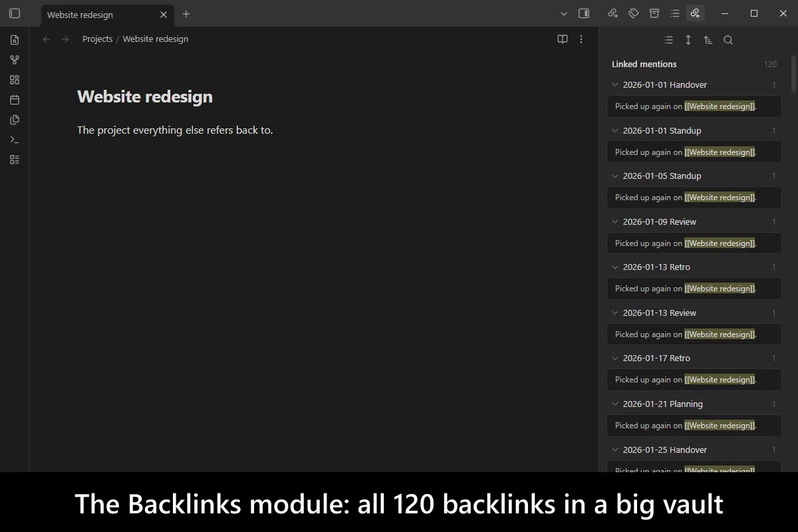Switch to reading view with book icon
This screenshot has height=532, width=798.
point(563,39)
